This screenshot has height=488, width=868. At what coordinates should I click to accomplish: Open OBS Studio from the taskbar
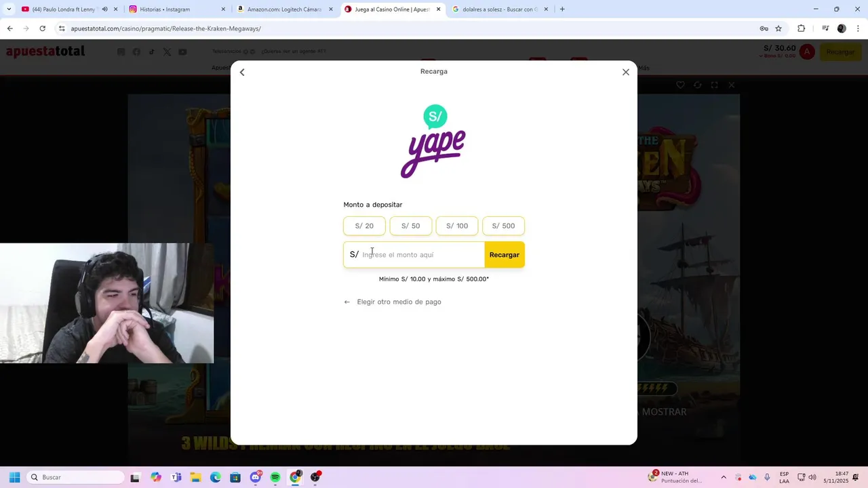pyautogui.click(x=315, y=477)
